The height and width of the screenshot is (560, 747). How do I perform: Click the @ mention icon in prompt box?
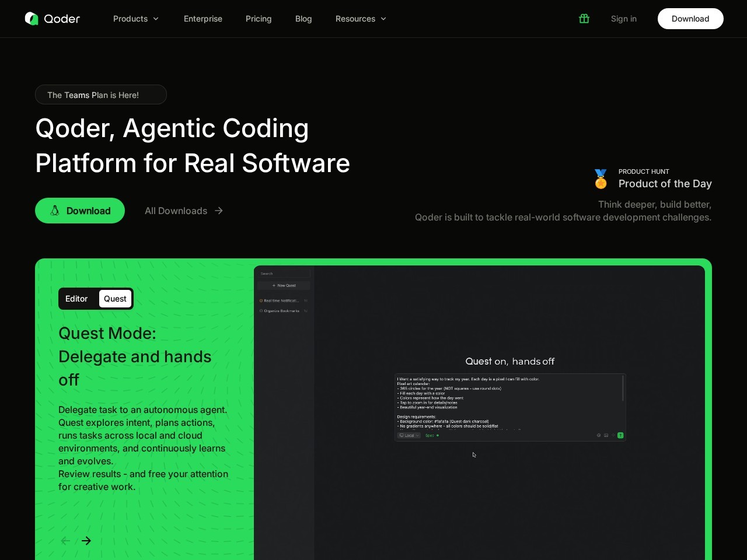(599, 435)
